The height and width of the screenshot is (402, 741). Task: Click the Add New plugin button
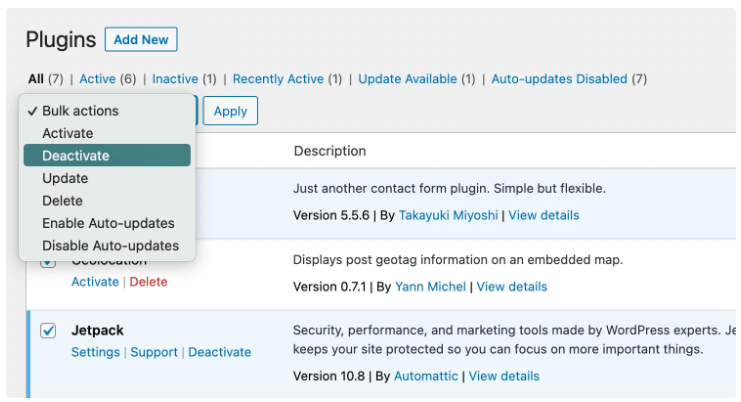click(x=141, y=40)
